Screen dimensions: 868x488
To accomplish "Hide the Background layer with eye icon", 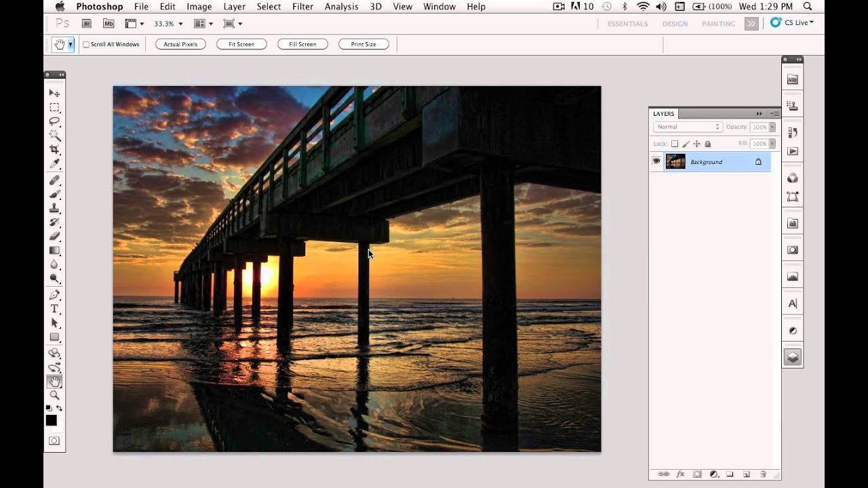I will pyautogui.click(x=656, y=161).
